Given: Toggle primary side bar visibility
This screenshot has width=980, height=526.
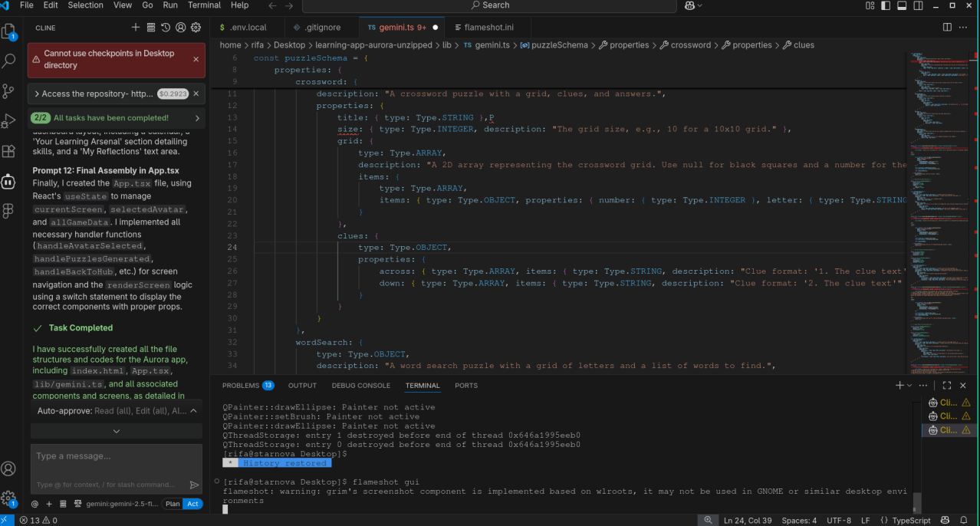Looking at the screenshot, I should click(x=886, y=5).
